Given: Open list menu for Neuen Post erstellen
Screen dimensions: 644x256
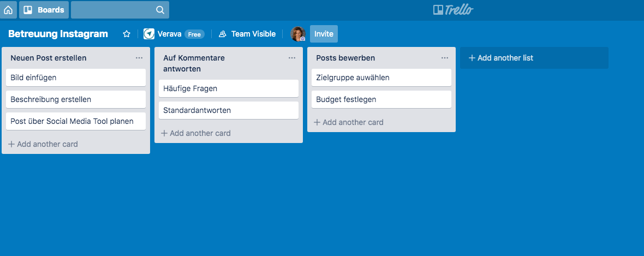Looking at the screenshot, I should coord(139,58).
